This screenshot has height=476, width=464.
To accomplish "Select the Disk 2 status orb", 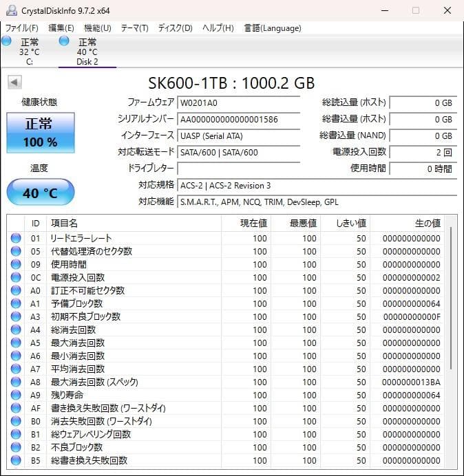I will [x=64, y=41].
